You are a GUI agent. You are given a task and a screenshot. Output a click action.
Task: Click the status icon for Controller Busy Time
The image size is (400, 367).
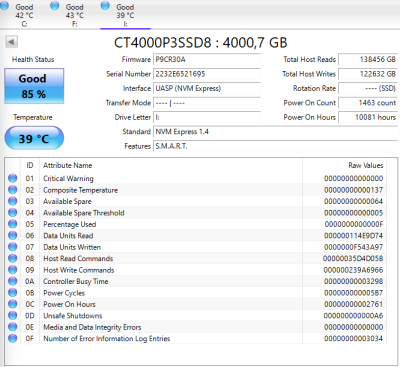pos(13,281)
